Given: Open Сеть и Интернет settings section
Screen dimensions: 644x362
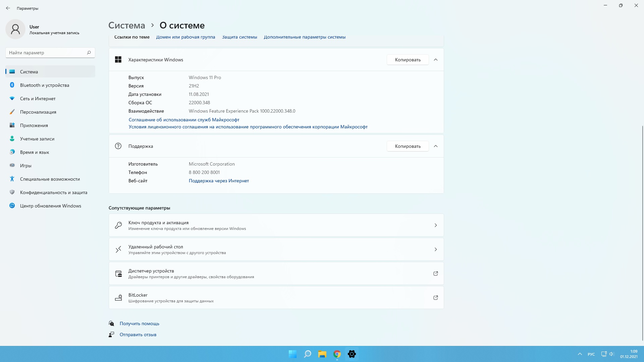Looking at the screenshot, I should click(x=38, y=99).
